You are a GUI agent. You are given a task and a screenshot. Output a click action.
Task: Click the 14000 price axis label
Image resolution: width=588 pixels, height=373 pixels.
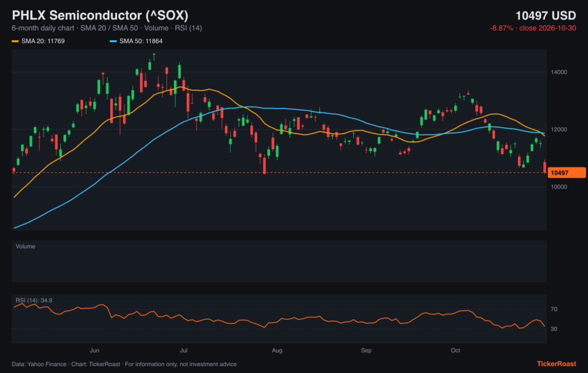coord(559,72)
